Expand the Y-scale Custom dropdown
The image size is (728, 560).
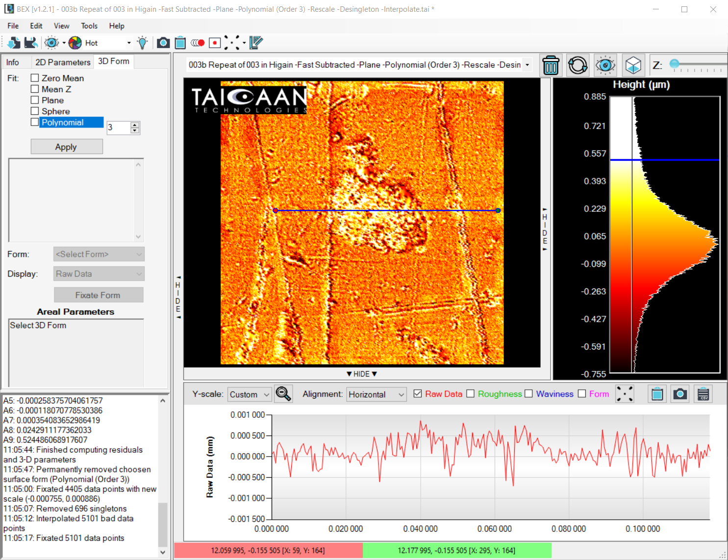tap(250, 394)
